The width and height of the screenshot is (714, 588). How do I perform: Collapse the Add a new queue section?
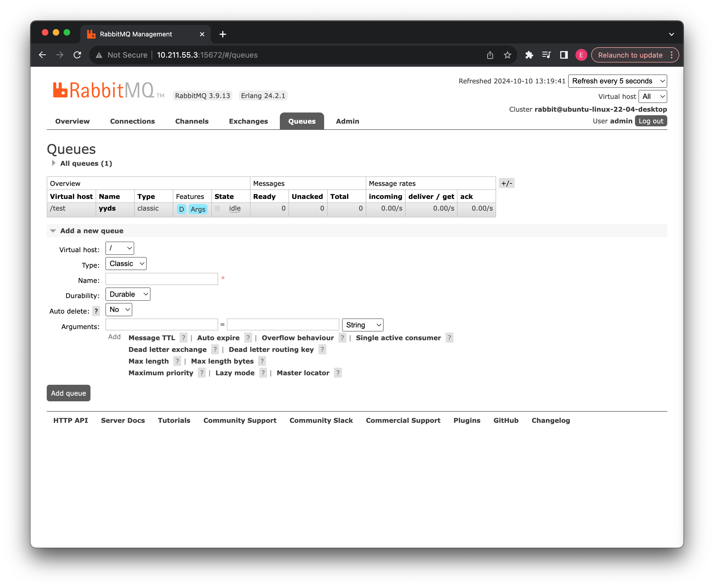tap(53, 231)
